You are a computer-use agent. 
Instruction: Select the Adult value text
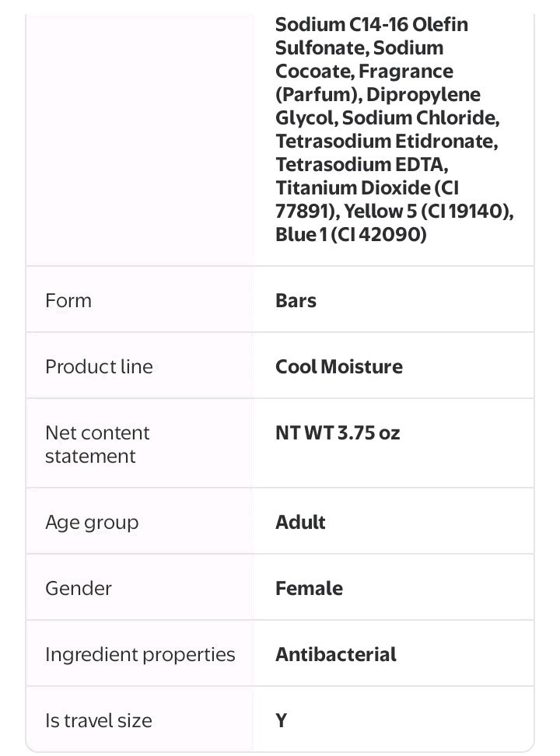[300, 522]
